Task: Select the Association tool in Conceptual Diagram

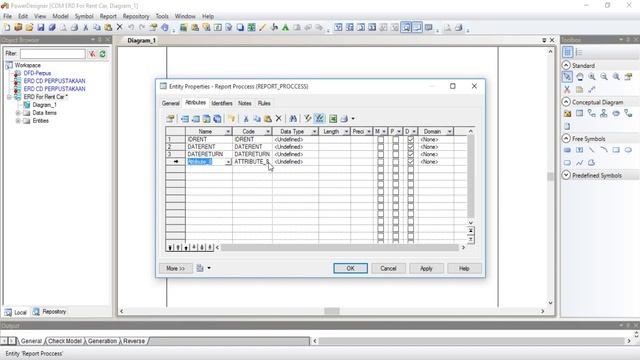Action: (616, 113)
